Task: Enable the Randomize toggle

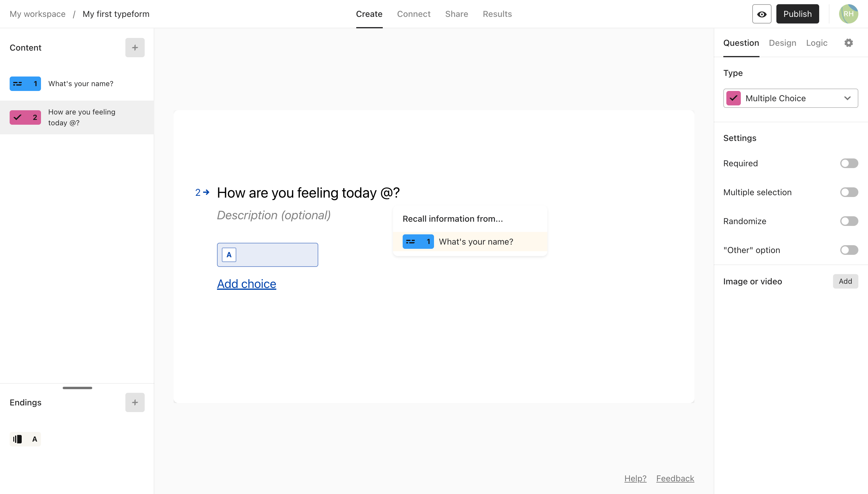Action: click(x=849, y=221)
